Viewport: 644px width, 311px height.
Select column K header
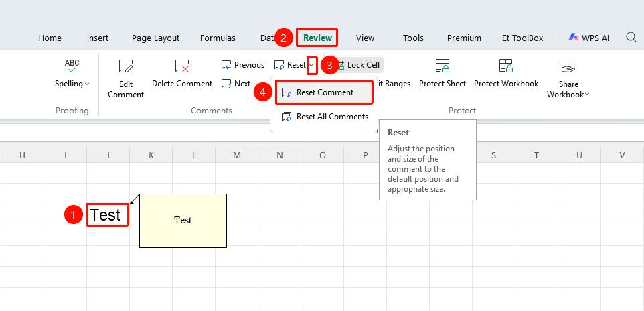151,155
